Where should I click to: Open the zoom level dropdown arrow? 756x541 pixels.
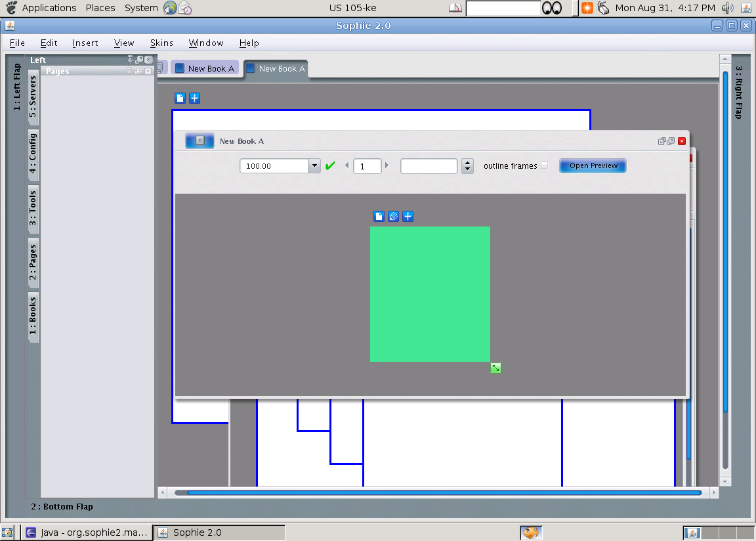pyautogui.click(x=314, y=166)
